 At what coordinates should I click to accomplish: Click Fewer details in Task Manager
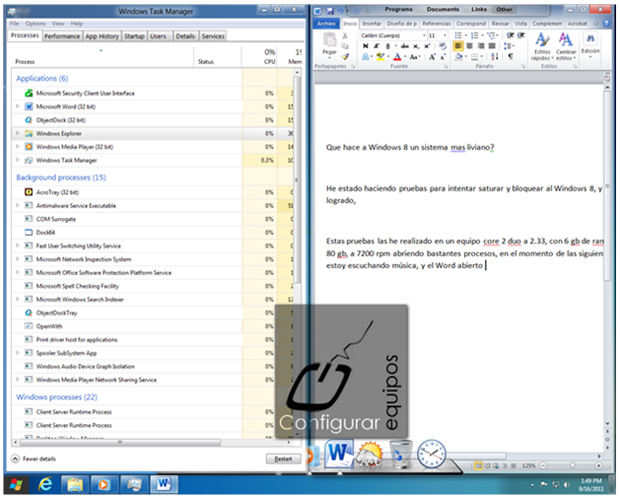click(34, 459)
